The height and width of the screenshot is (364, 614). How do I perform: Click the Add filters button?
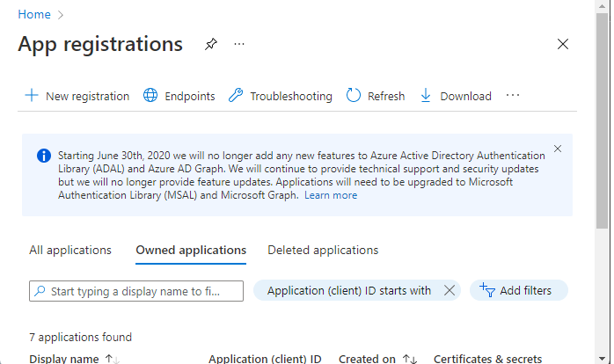pos(519,290)
